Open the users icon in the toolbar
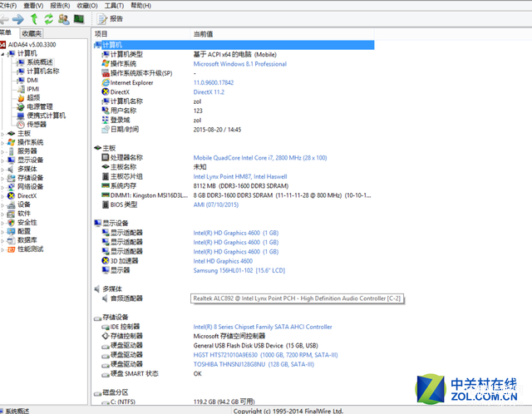Screen dimensions: 532x414 point(64,19)
